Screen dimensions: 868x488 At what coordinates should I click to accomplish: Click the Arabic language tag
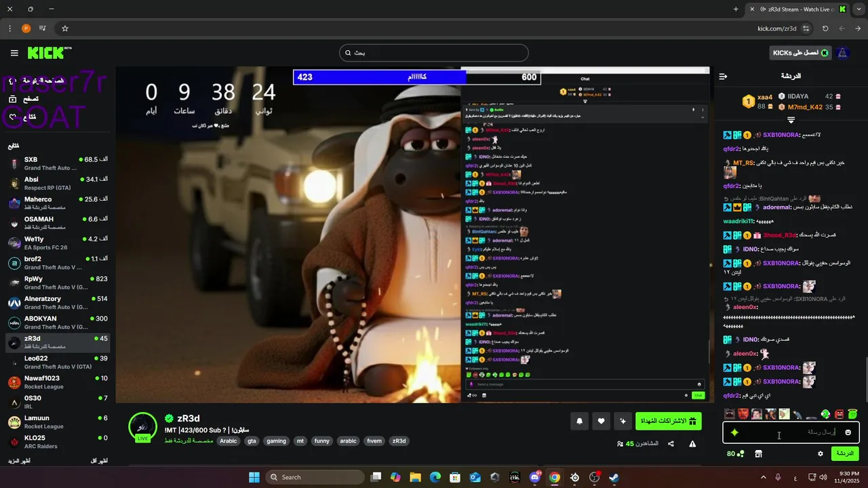[229, 441]
